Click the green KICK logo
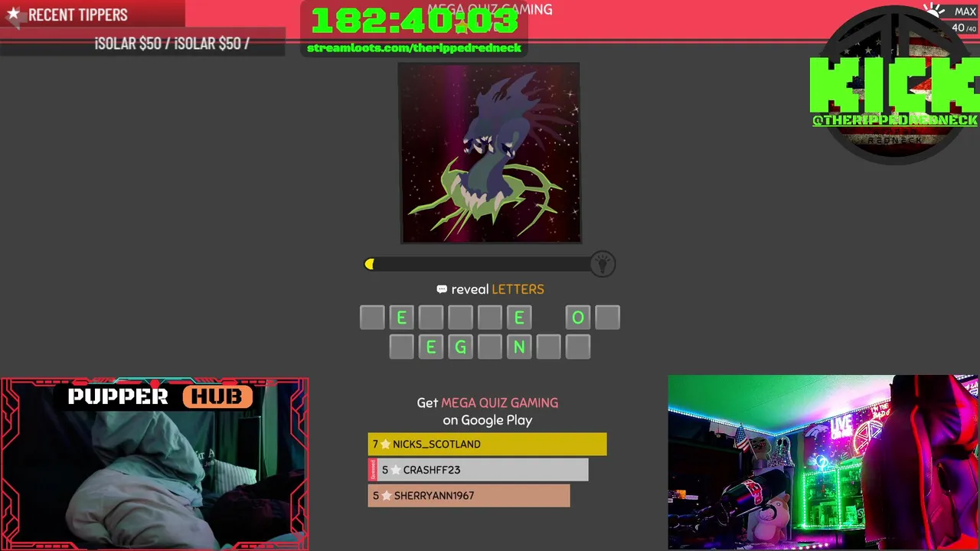980x551 pixels. point(894,84)
